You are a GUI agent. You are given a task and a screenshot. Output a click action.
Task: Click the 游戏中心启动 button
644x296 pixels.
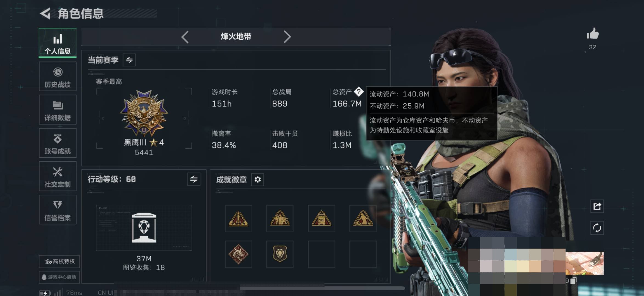(59, 277)
